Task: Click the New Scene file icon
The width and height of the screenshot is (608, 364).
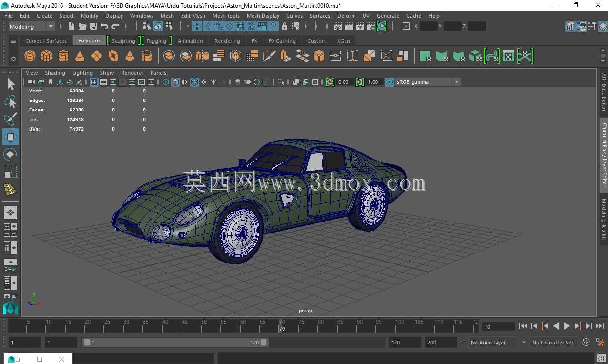Action: [71, 26]
